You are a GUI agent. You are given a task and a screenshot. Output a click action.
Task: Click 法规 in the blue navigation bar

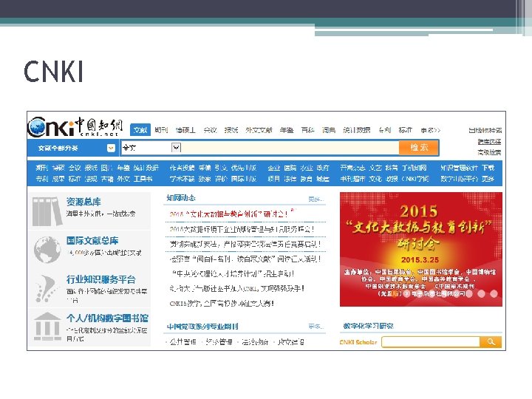coord(91,179)
